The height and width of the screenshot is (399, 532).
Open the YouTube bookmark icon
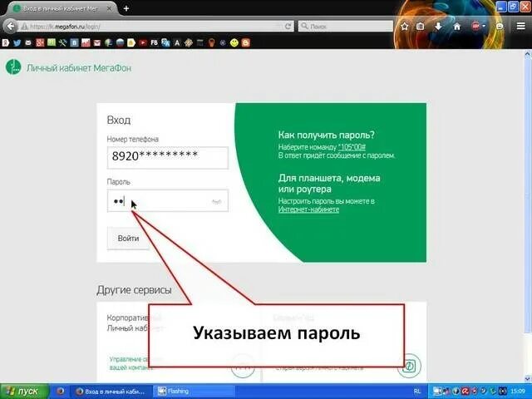[143, 42]
